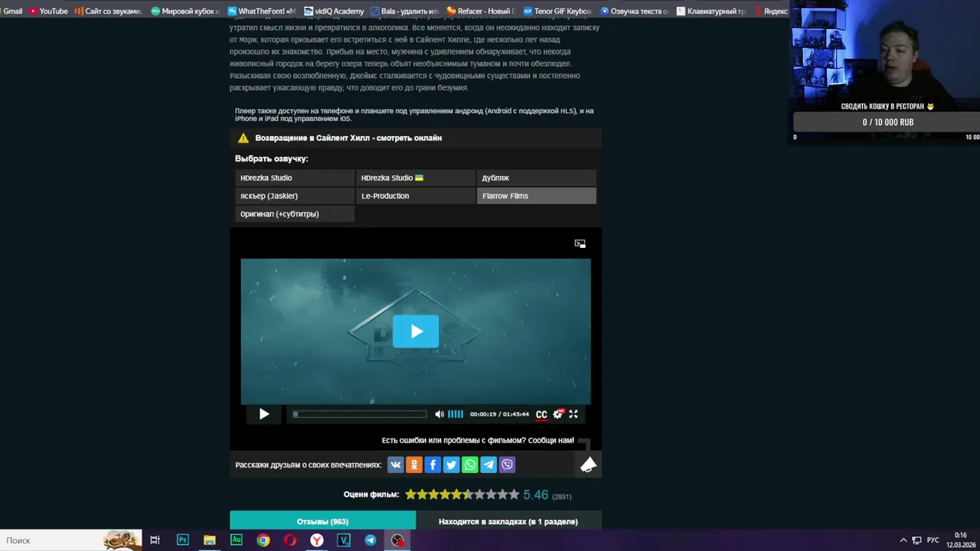The width and height of the screenshot is (980, 551).
Task: Select Яскьер (Jaskier) voiceover
Action: point(295,196)
